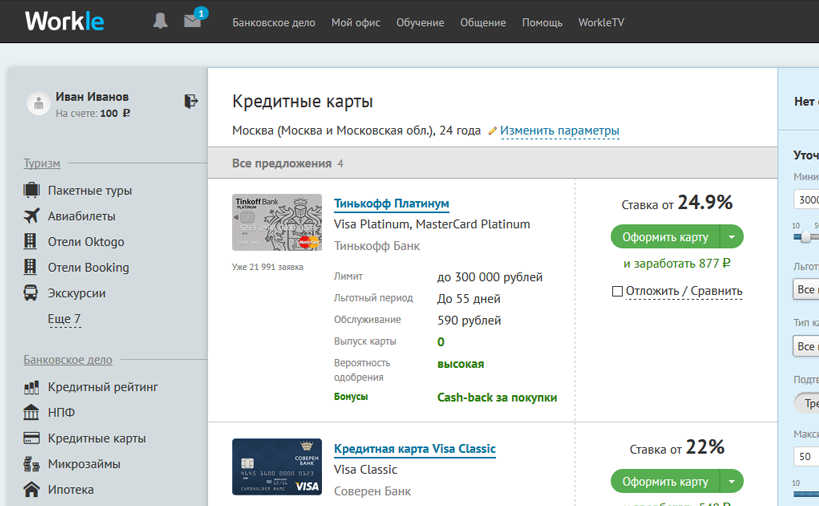Open notifications bell icon
The height and width of the screenshot is (506, 819).
coord(160,21)
